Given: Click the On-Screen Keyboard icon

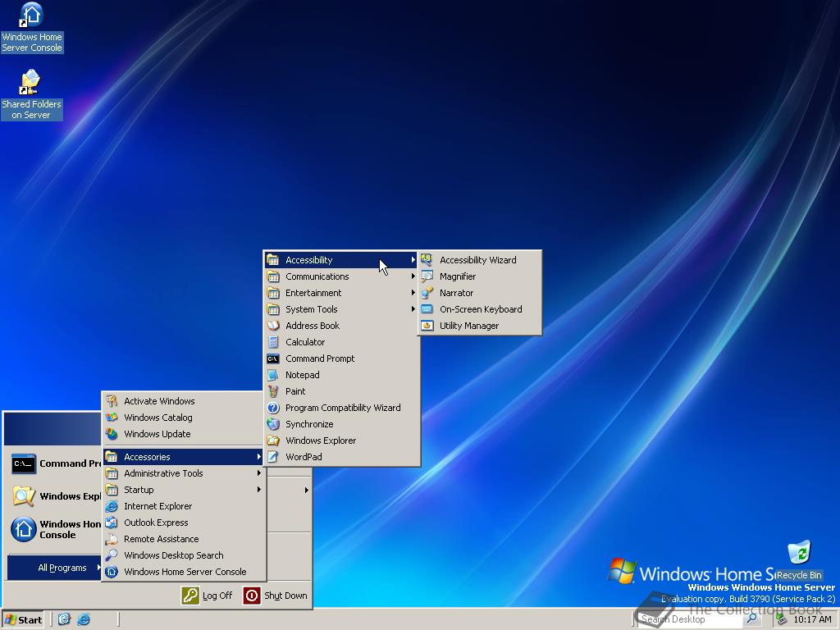Looking at the screenshot, I should pyautogui.click(x=427, y=309).
